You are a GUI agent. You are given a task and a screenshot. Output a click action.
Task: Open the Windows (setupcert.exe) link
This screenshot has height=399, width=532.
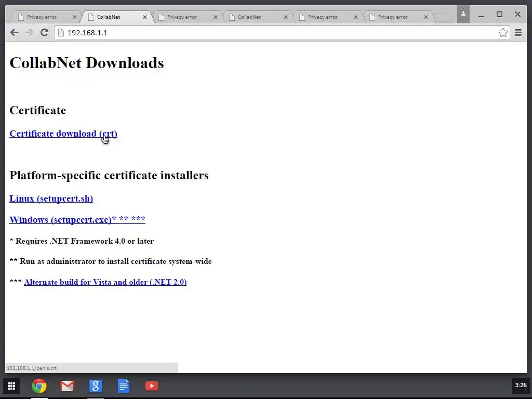click(x=77, y=220)
